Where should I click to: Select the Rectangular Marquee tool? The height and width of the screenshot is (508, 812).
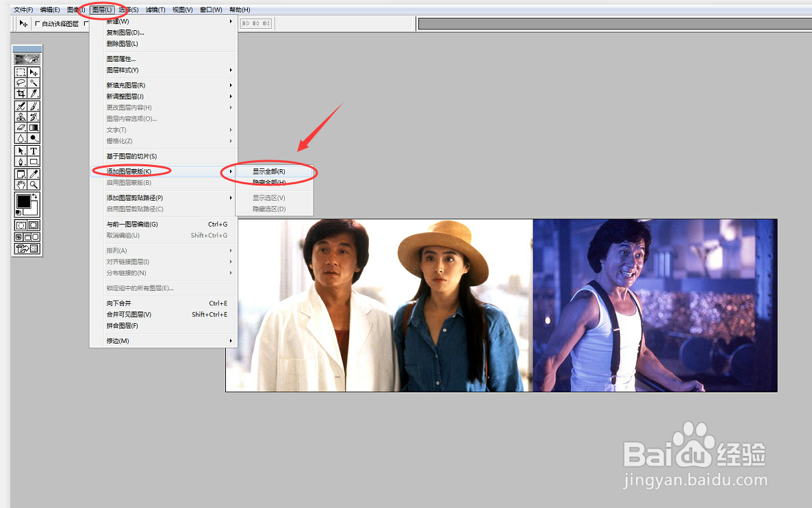(21, 73)
